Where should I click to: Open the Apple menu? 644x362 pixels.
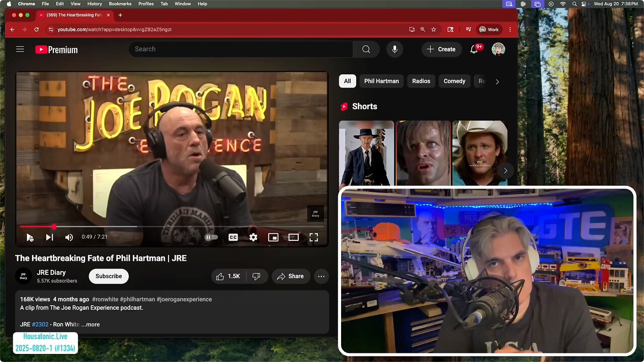click(9, 4)
